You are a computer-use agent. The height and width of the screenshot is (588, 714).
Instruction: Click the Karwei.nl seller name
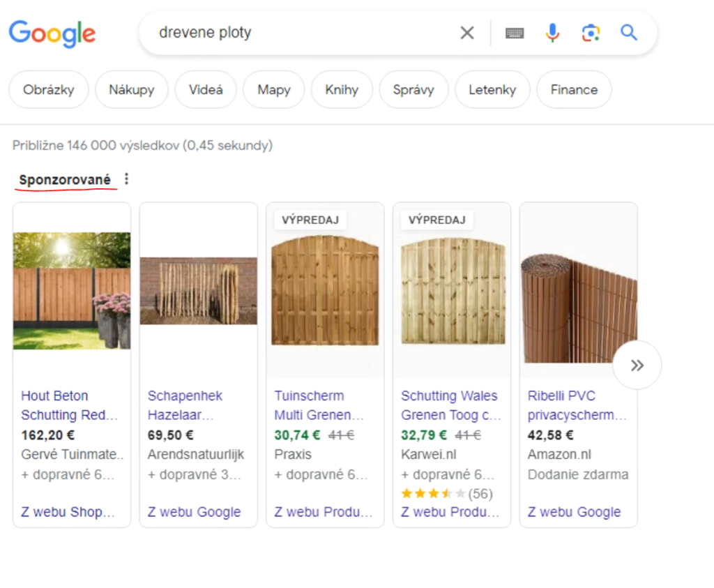pos(429,454)
